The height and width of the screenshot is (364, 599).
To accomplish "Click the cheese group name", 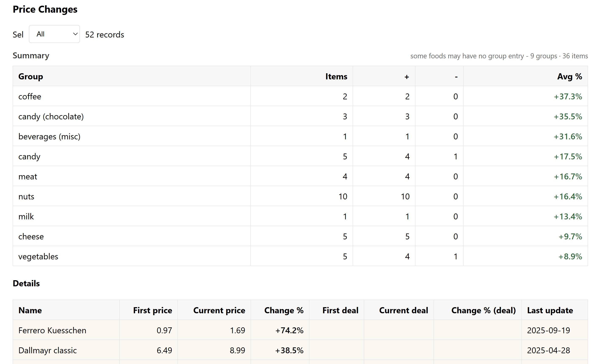I will 31,236.
